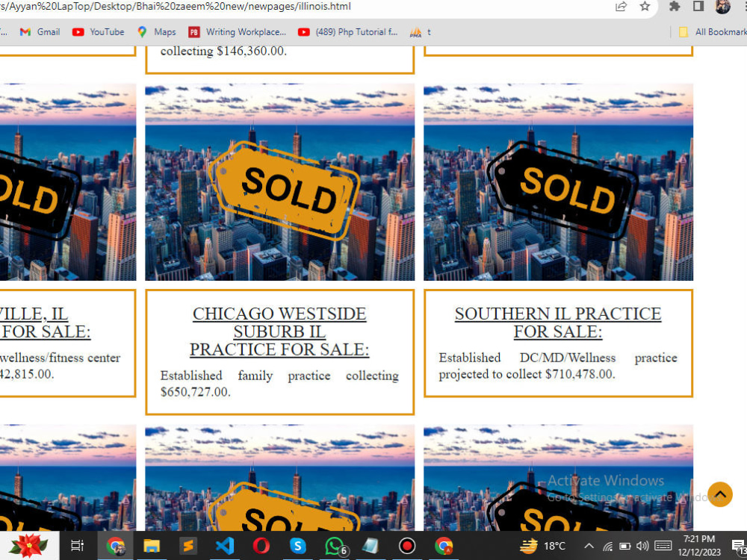Open the notepad-style app icon in taskbar
747x560 pixels.
click(371, 546)
